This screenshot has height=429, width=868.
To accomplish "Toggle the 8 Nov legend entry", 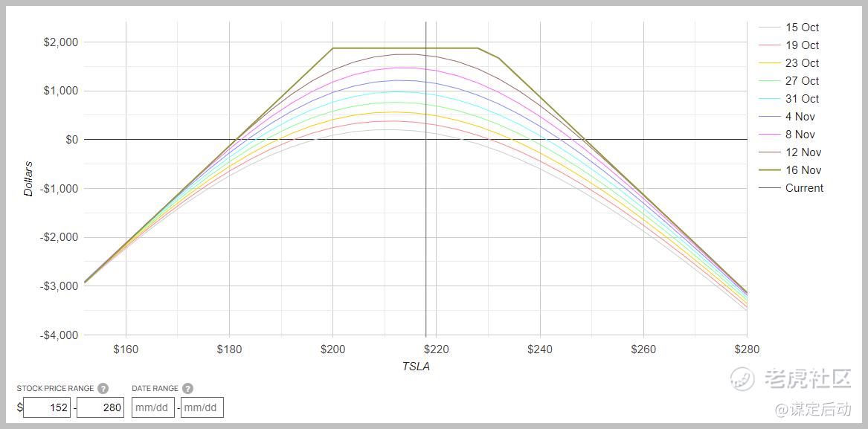I will coord(787,134).
